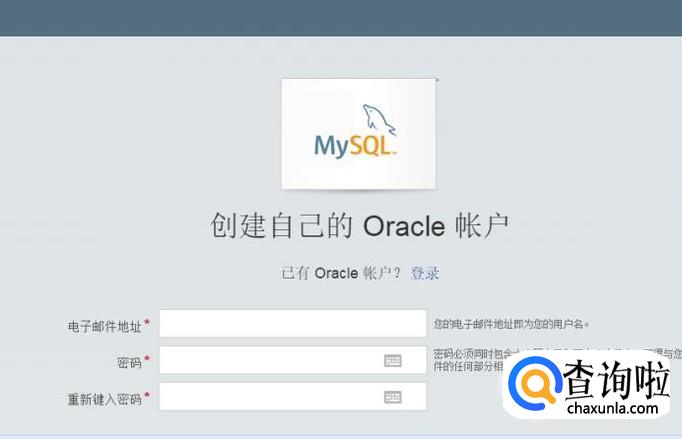Viewport: 682px width, 439px height.
Task: Click the 重新键入密码 field label
Action: click(x=105, y=399)
